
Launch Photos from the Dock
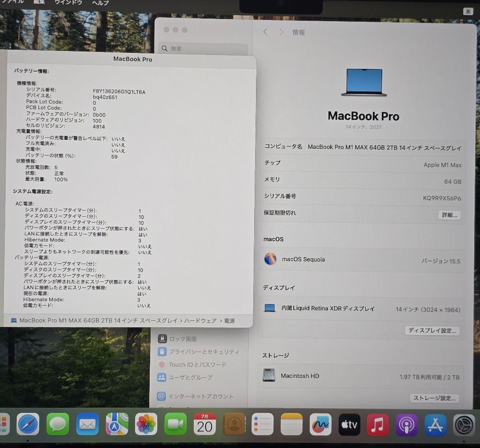point(146,424)
